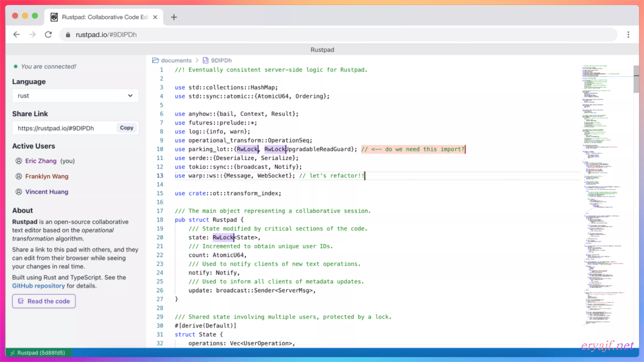This screenshot has width=644, height=362.
Task: Close the Rustpad browser tab
Action: (155, 17)
